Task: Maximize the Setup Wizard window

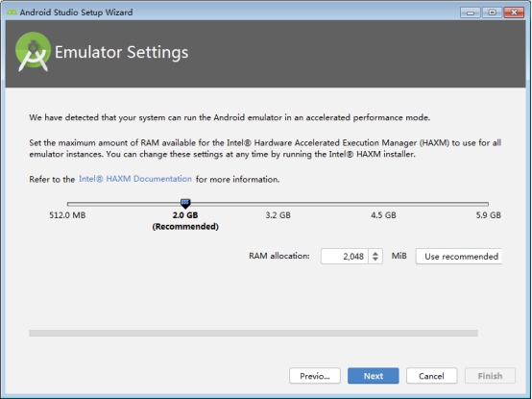Action: pos(492,12)
